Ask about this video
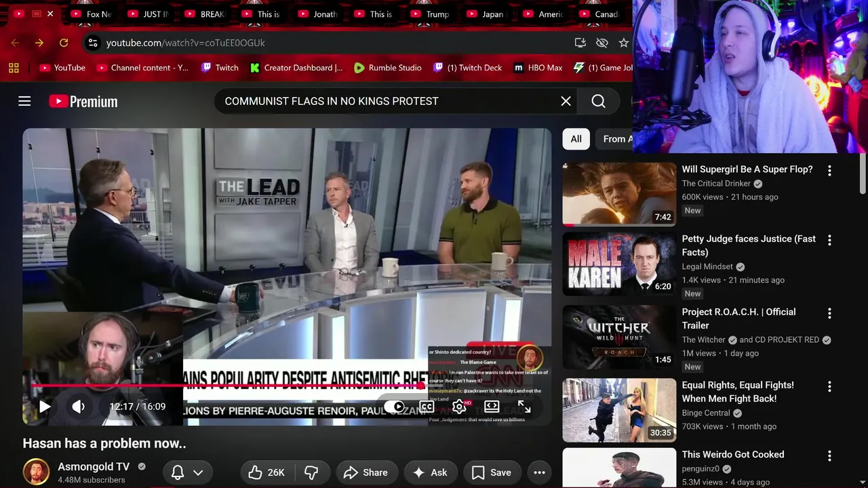Viewport: 868px width, 488px height. pos(430,472)
